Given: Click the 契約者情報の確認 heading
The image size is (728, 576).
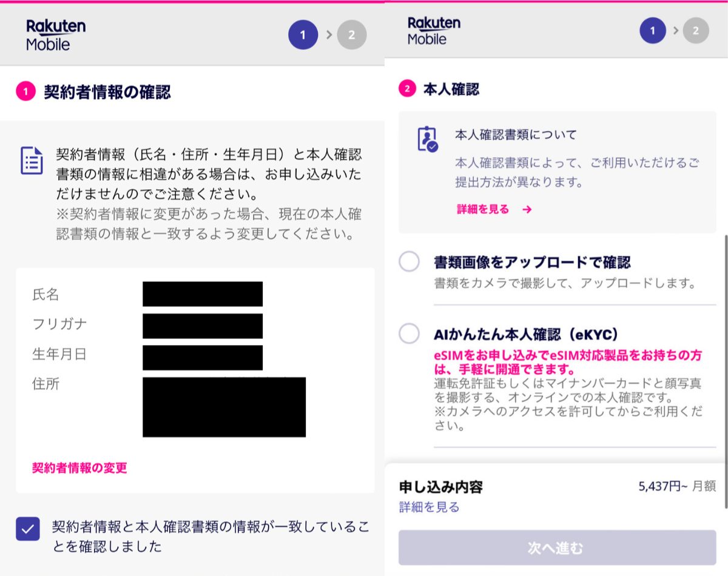Looking at the screenshot, I should pyautogui.click(x=107, y=92).
